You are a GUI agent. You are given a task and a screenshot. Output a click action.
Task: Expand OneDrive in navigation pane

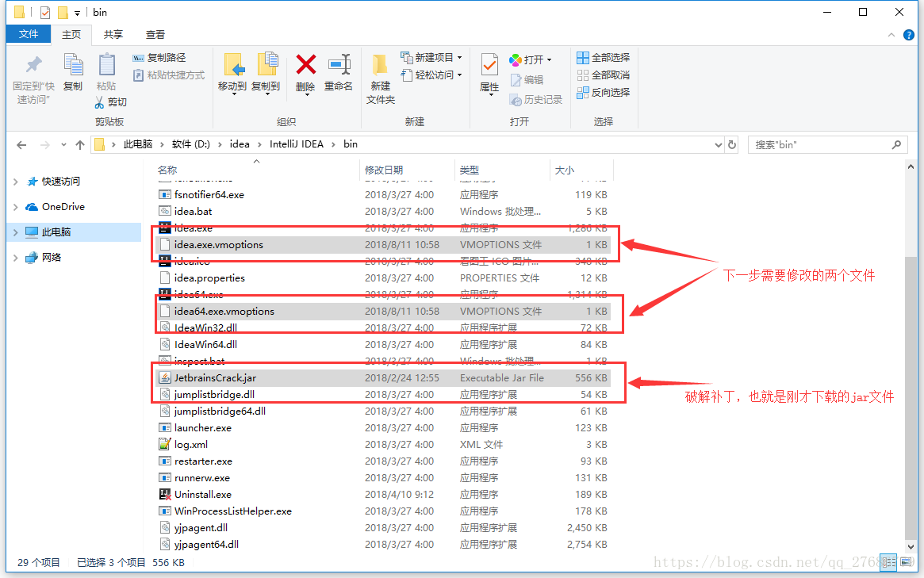pos(15,207)
